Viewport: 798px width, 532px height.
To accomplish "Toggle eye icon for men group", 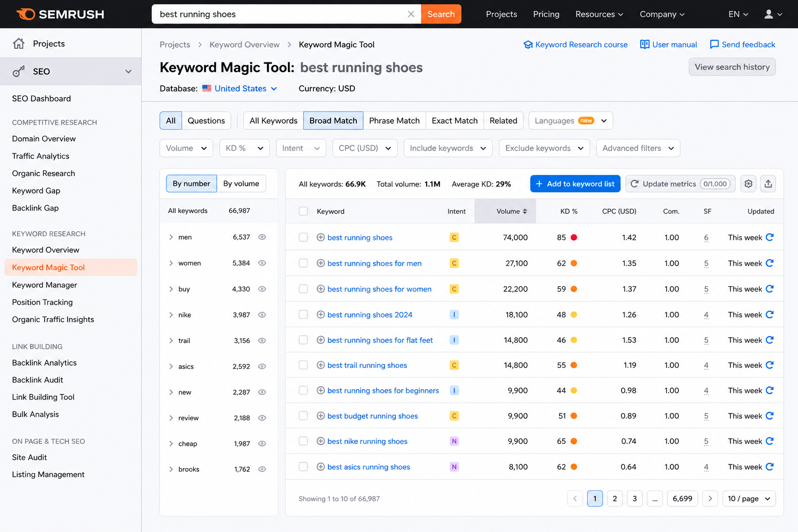I will [262, 237].
